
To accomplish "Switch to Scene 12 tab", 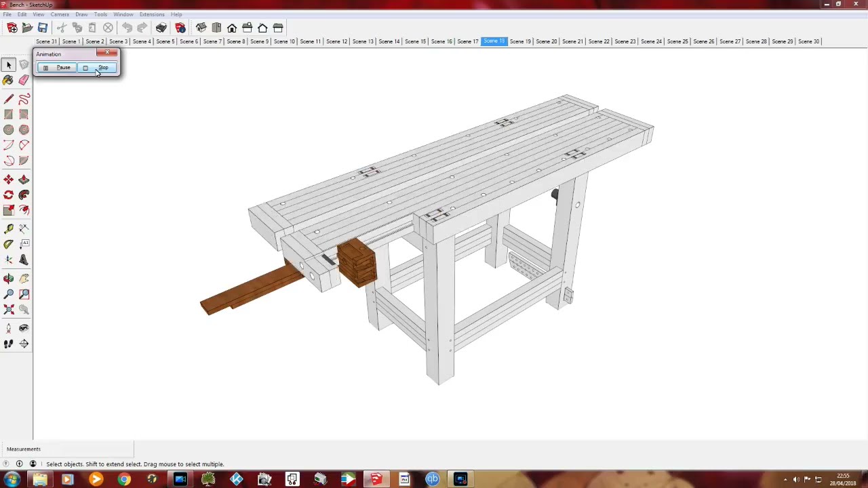I will click(336, 41).
